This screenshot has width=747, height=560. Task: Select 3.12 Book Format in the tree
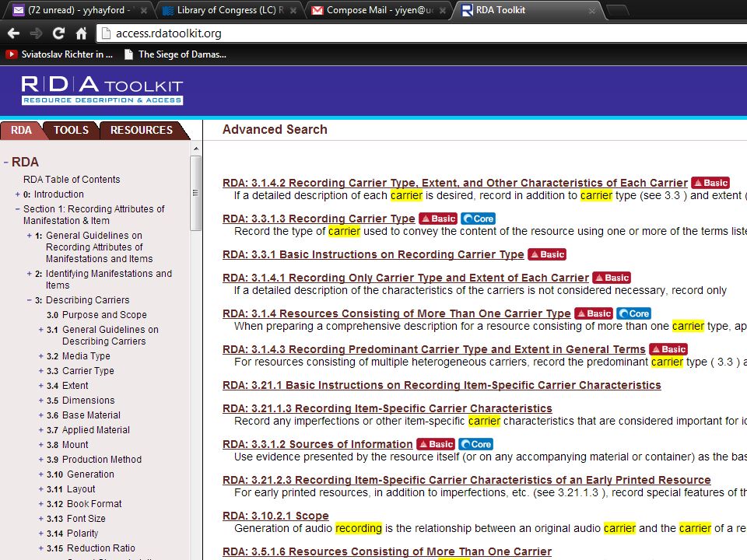[x=84, y=504]
